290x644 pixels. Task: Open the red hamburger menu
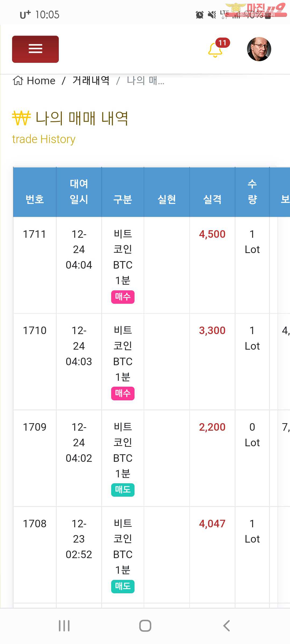35,49
